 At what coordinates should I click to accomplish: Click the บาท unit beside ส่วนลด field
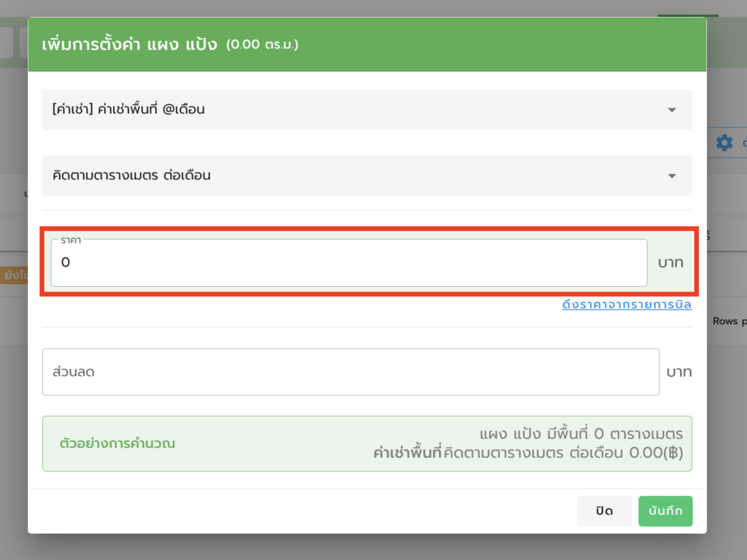679,372
